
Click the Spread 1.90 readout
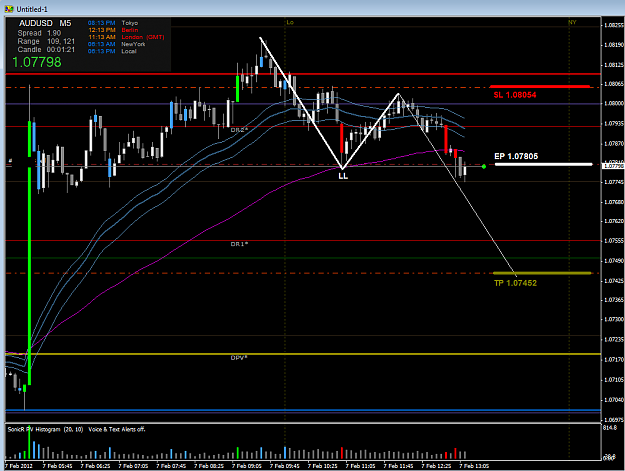[39, 33]
